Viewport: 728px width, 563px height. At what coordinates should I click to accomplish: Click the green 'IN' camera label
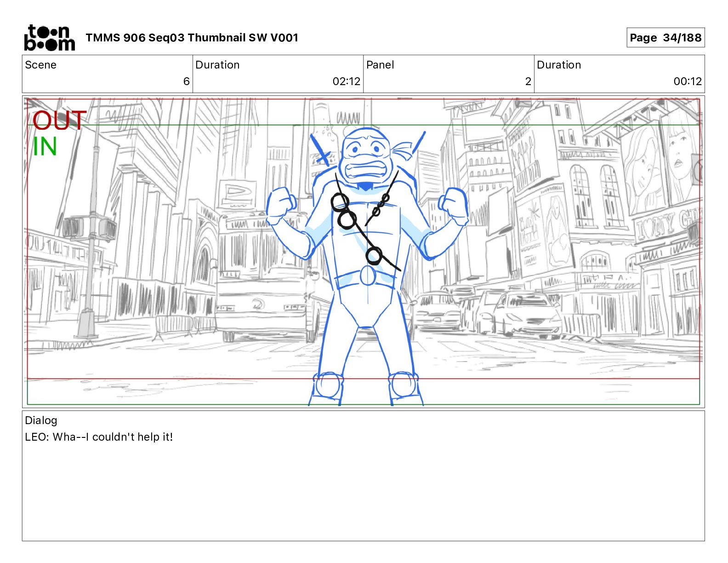tap(45, 147)
